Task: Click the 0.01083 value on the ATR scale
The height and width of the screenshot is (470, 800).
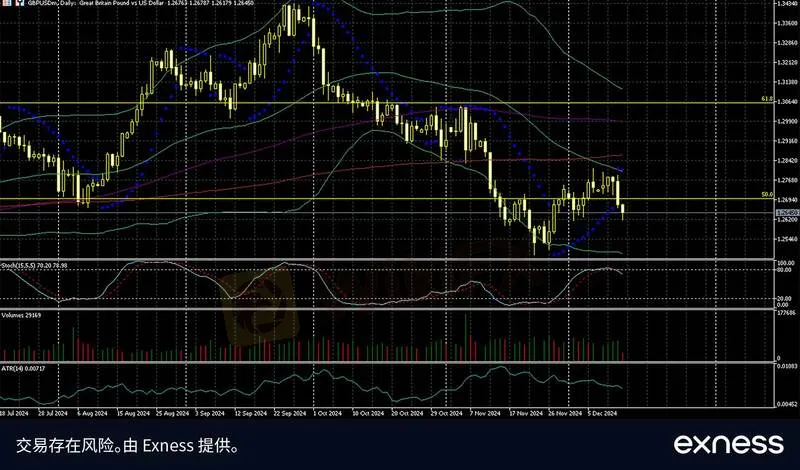Action: click(785, 369)
